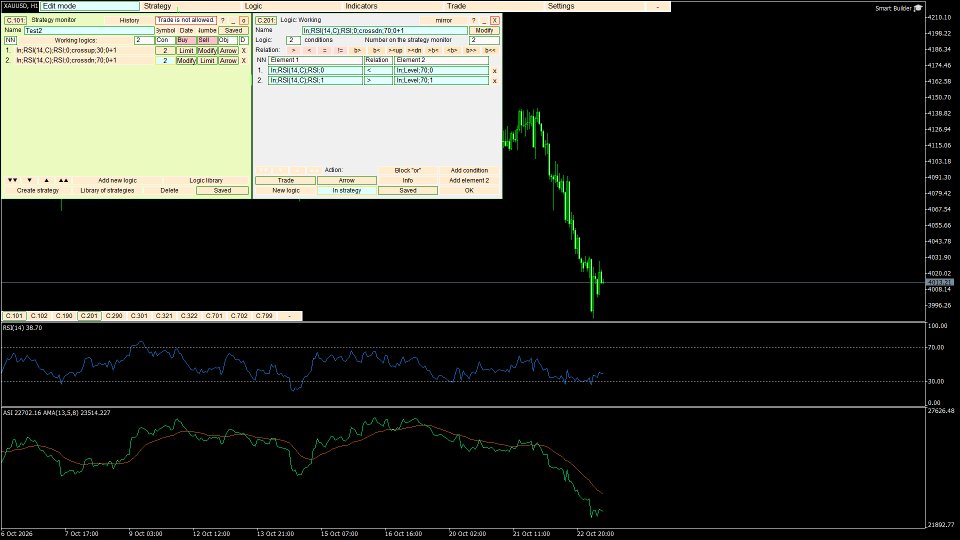This screenshot has width=960, height=540.
Task: Click Add condition button
Action: click(x=470, y=171)
